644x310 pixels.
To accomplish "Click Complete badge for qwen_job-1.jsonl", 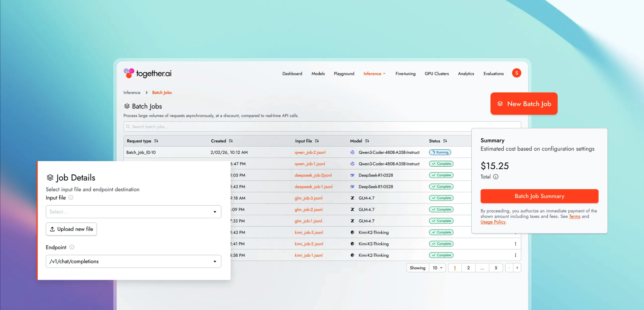I will coord(441,164).
